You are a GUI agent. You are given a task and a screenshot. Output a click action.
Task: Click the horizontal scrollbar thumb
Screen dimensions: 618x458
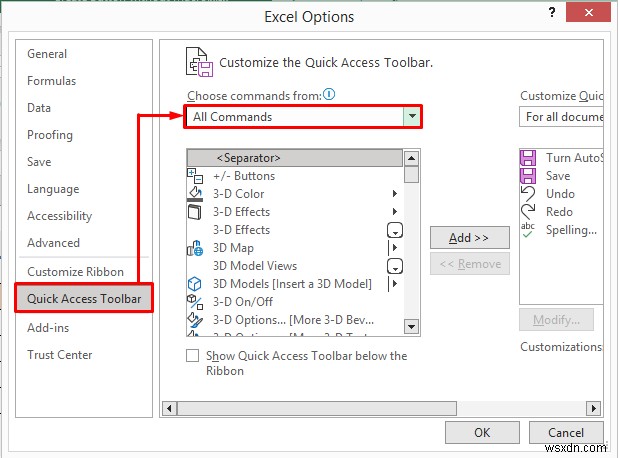[317, 408]
